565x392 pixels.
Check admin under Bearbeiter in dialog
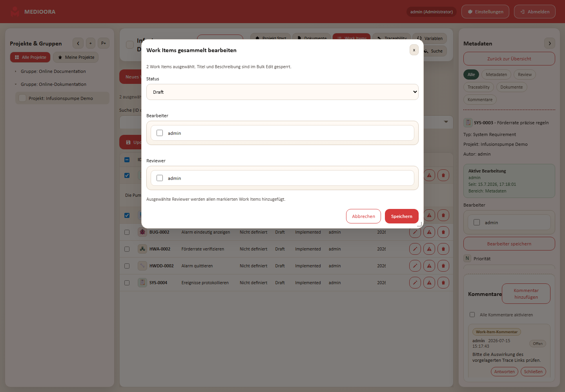coord(160,133)
